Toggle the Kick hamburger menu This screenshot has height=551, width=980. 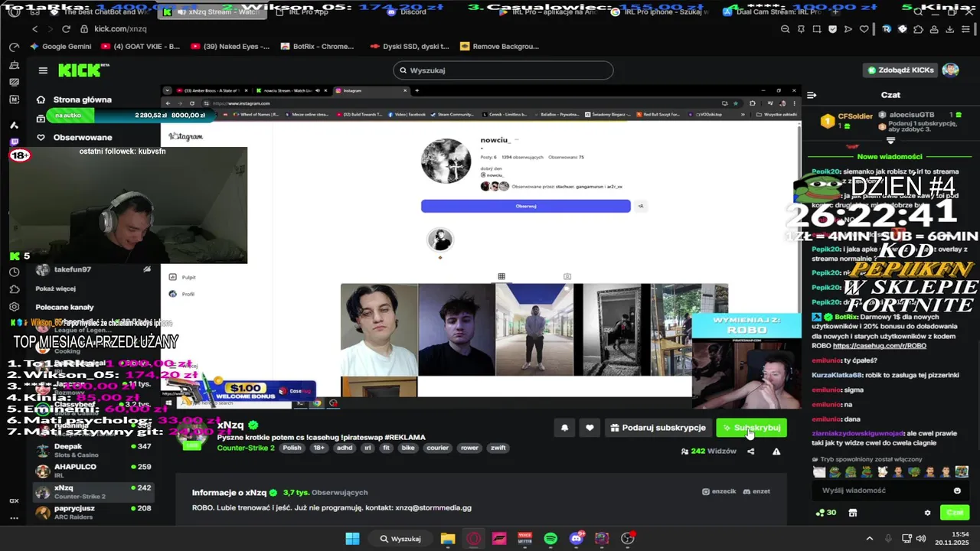[x=43, y=70]
